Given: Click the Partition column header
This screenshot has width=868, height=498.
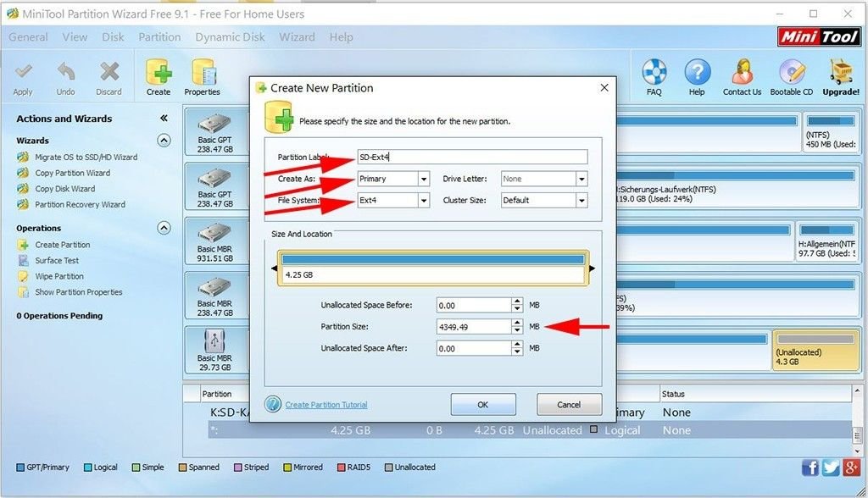Looking at the screenshot, I should click(217, 394).
